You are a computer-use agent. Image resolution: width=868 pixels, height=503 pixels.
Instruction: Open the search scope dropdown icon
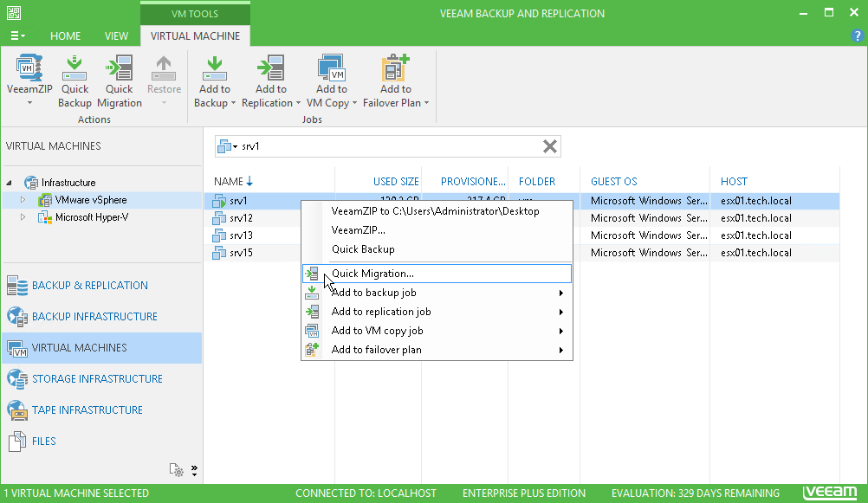[x=227, y=146]
